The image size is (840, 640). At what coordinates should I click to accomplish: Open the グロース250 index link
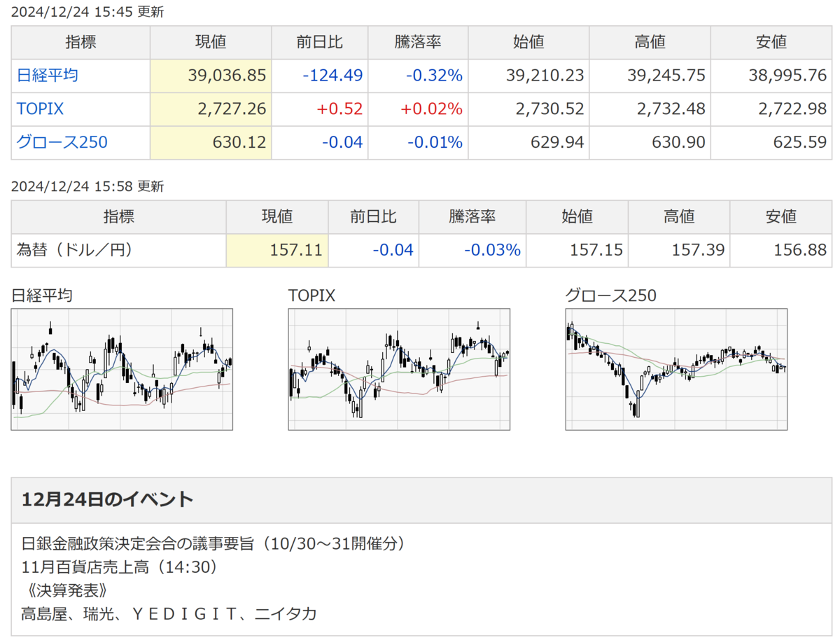point(62,143)
